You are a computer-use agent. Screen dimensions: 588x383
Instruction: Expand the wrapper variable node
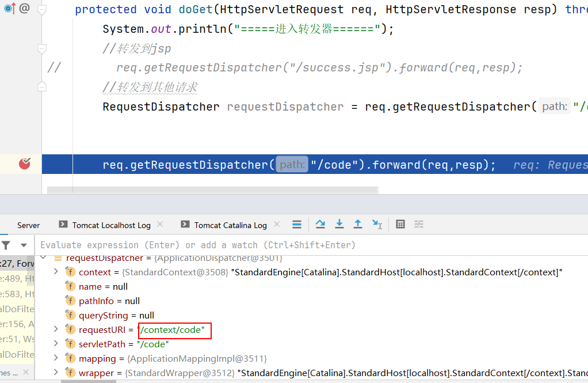click(x=56, y=373)
